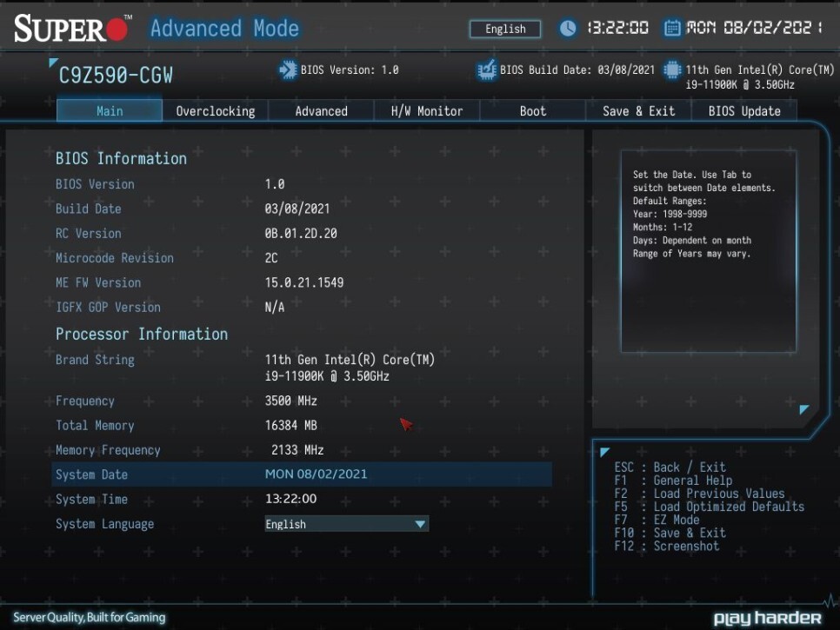Click the Frequency value 3500 MHz

[x=291, y=401]
